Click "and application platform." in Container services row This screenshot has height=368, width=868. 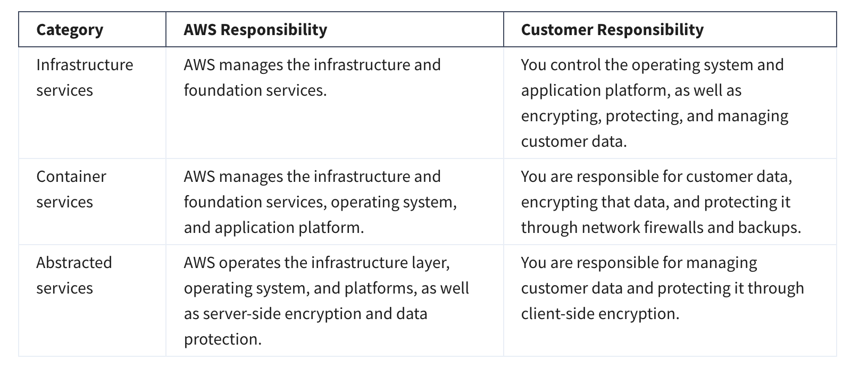(274, 228)
